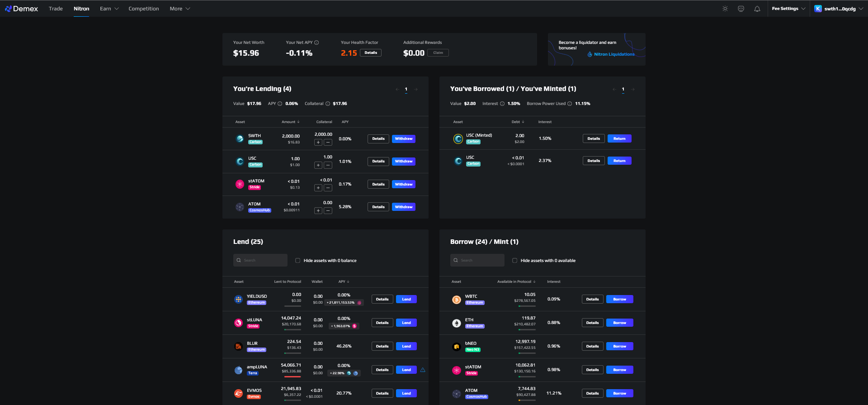Click the ETH token icon in Borrow

click(457, 323)
